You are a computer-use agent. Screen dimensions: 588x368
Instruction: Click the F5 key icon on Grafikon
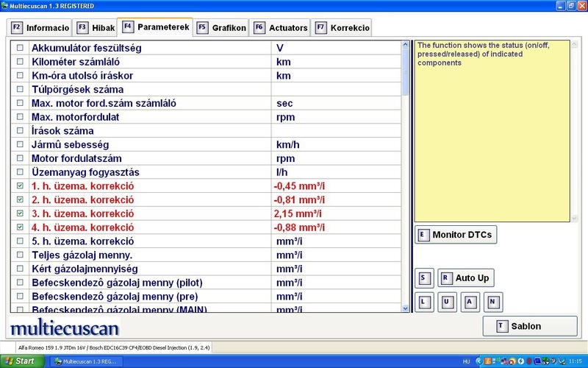click(x=203, y=27)
